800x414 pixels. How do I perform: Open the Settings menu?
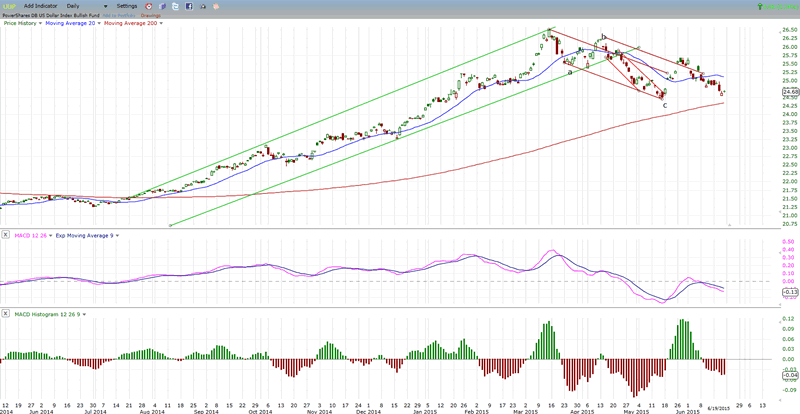(x=127, y=6)
